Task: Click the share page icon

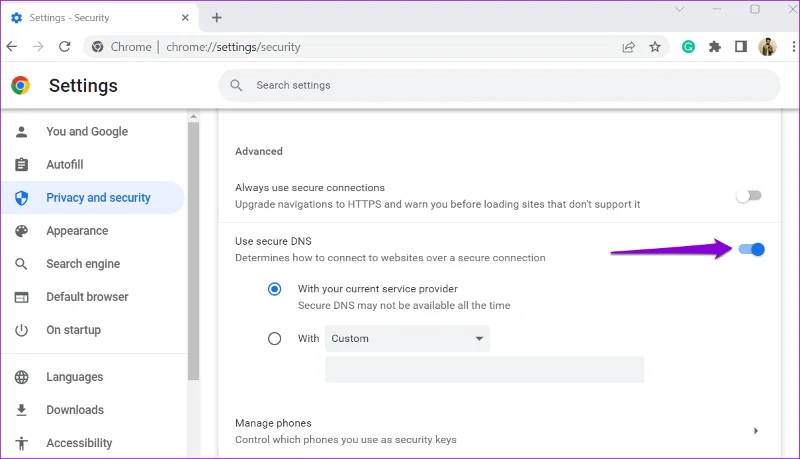Action: tap(629, 47)
